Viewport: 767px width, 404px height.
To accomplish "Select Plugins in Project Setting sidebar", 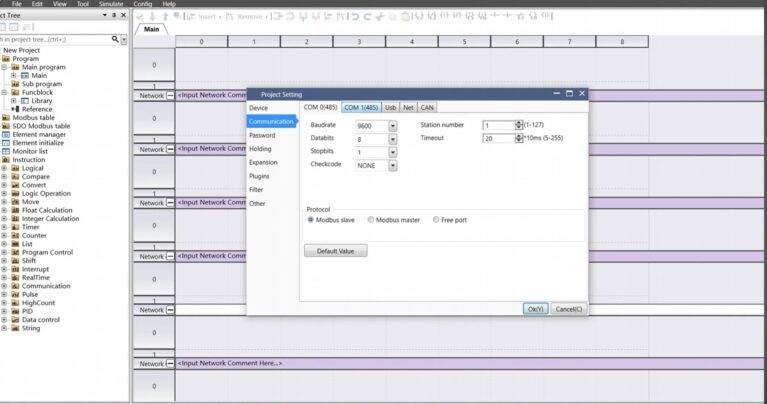I will click(x=259, y=176).
